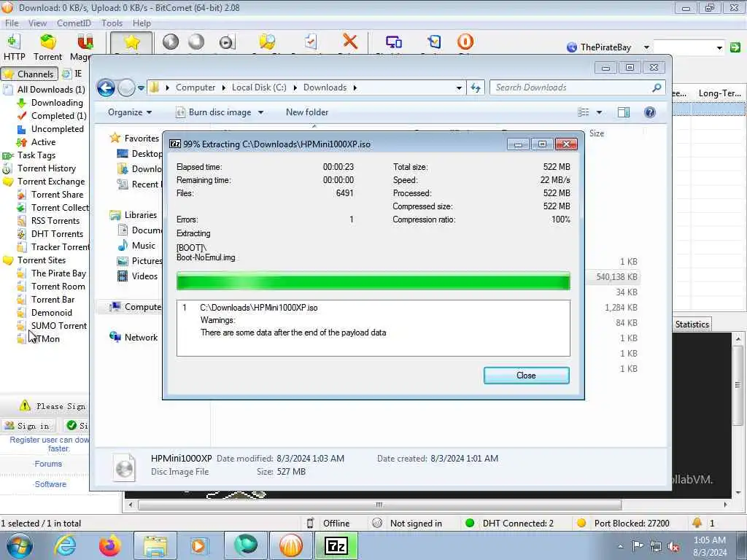This screenshot has width=747, height=560.
Task: Click the Windows Start orb
Action: (19, 545)
